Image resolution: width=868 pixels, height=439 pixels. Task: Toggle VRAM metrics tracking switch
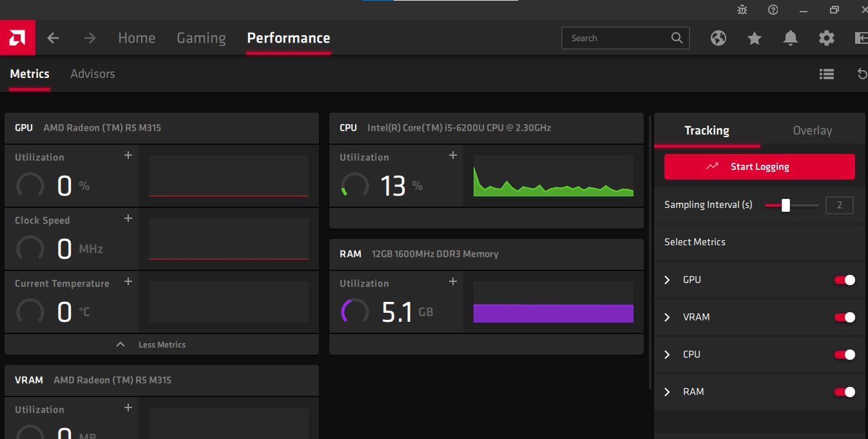[845, 317]
